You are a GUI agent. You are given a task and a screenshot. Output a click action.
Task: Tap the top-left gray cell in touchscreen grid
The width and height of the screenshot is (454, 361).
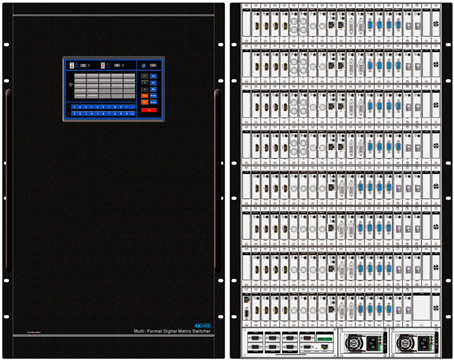tap(80, 76)
